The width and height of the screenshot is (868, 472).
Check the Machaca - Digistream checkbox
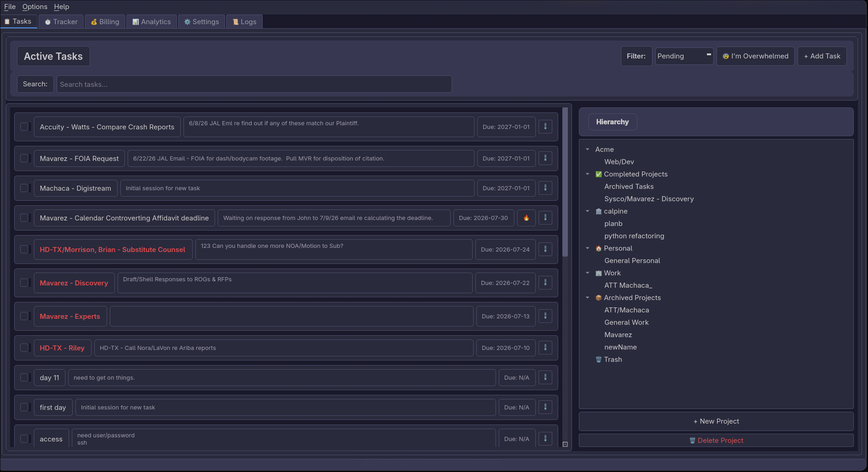coord(24,188)
